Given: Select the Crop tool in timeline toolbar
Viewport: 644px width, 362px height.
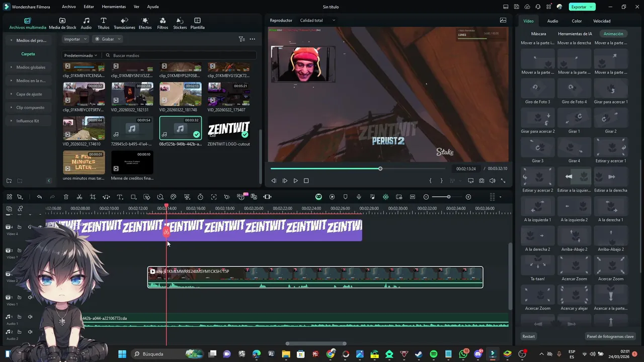Looking at the screenshot, I should point(93,197).
